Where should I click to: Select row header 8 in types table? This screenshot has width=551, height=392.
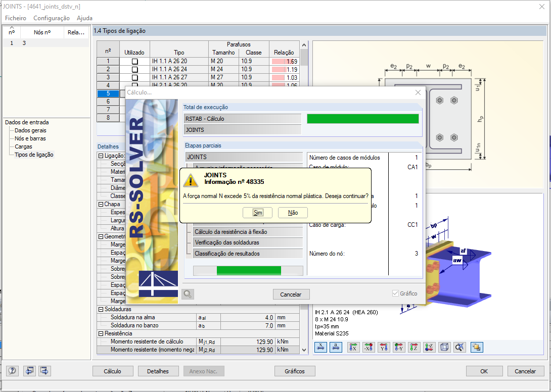click(x=108, y=118)
